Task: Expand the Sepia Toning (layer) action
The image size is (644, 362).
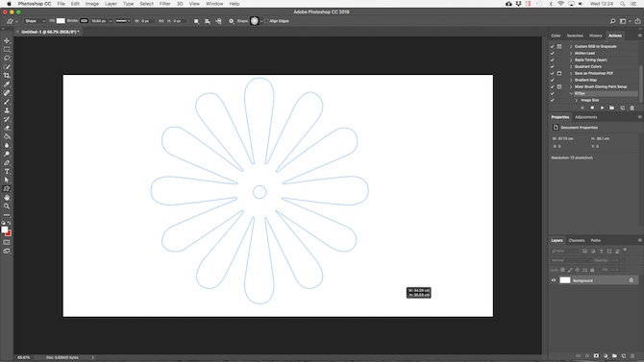Action: pos(571,60)
